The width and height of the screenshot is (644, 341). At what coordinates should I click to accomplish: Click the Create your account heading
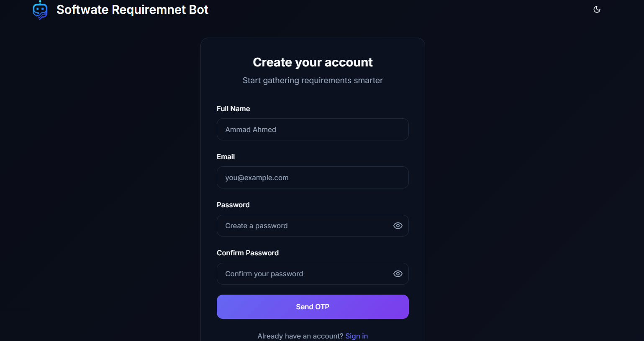coord(313,62)
